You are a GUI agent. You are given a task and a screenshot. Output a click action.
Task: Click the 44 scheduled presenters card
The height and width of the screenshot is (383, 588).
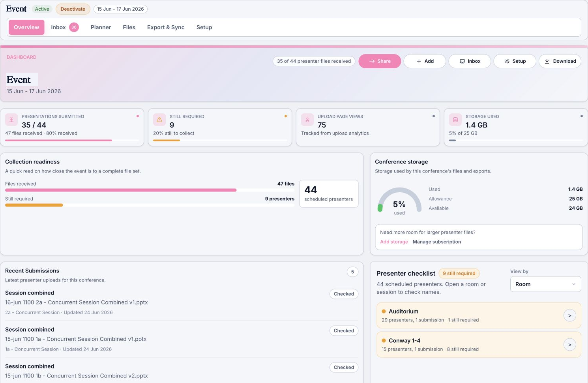click(329, 194)
